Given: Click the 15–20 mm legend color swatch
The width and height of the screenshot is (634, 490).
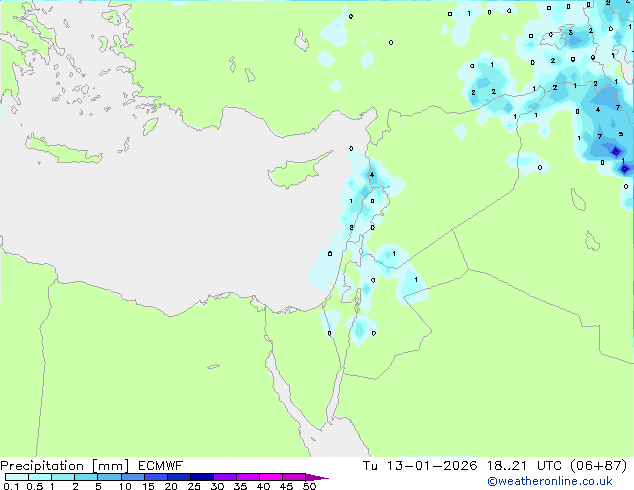Looking at the screenshot, I should [x=156, y=477].
